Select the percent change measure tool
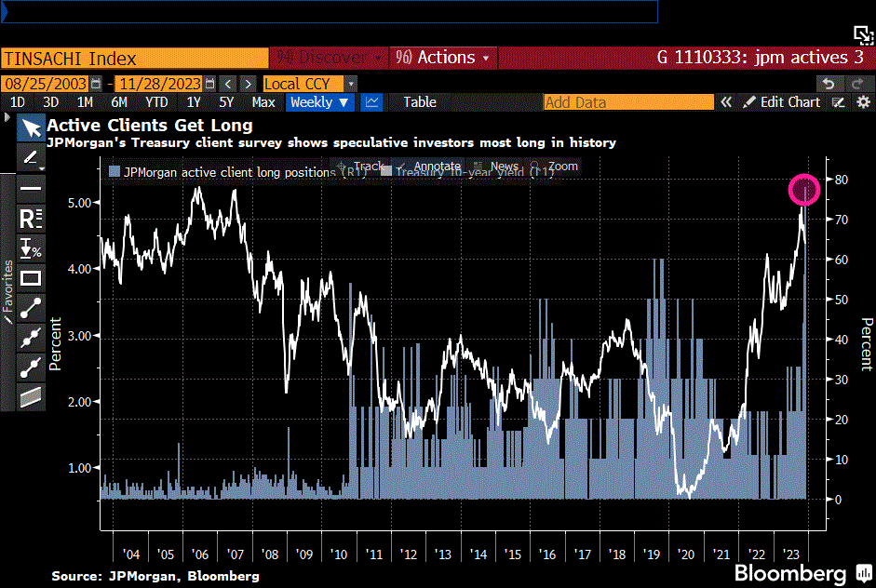876x588 pixels. (x=31, y=248)
